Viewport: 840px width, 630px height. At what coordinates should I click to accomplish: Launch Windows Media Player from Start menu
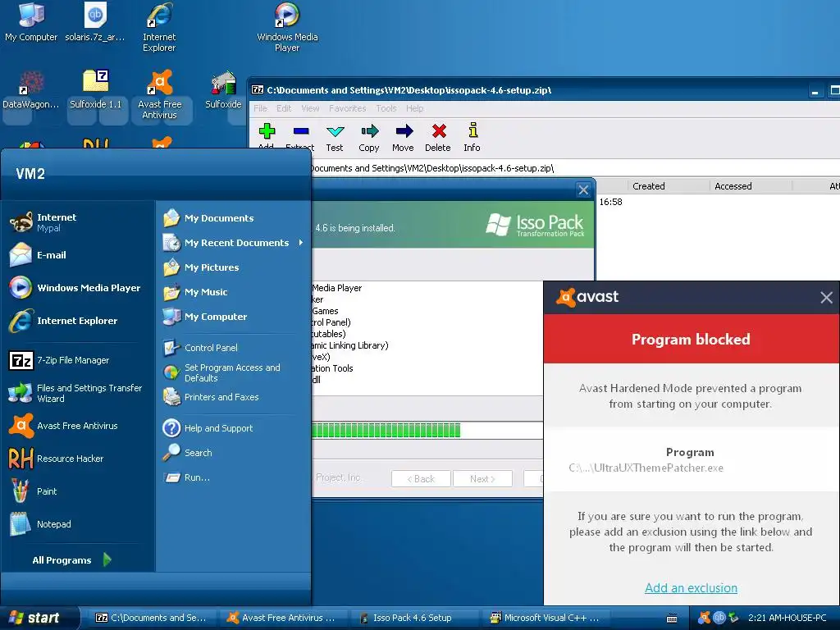coord(78,288)
